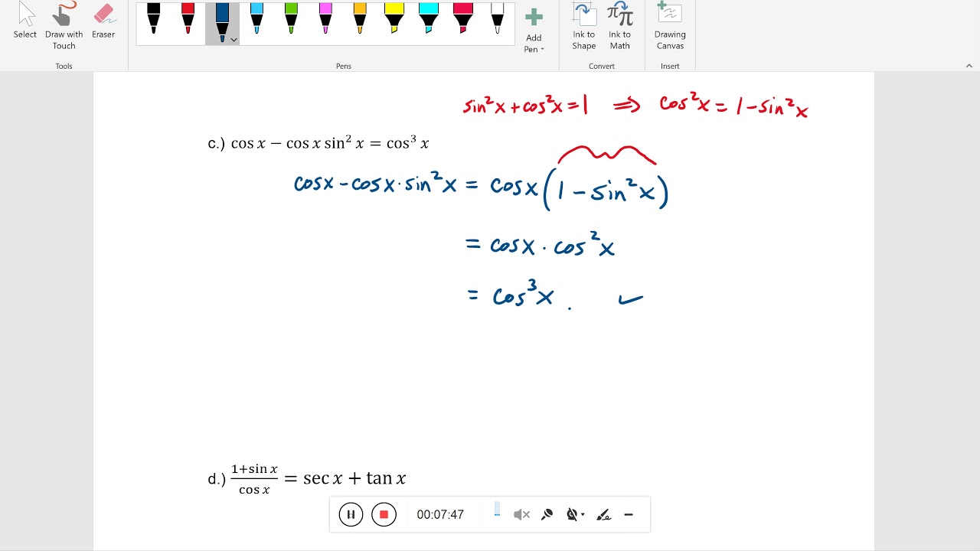The width and height of the screenshot is (980, 551).
Task: Choose the cyan highlighter
Action: (x=429, y=20)
